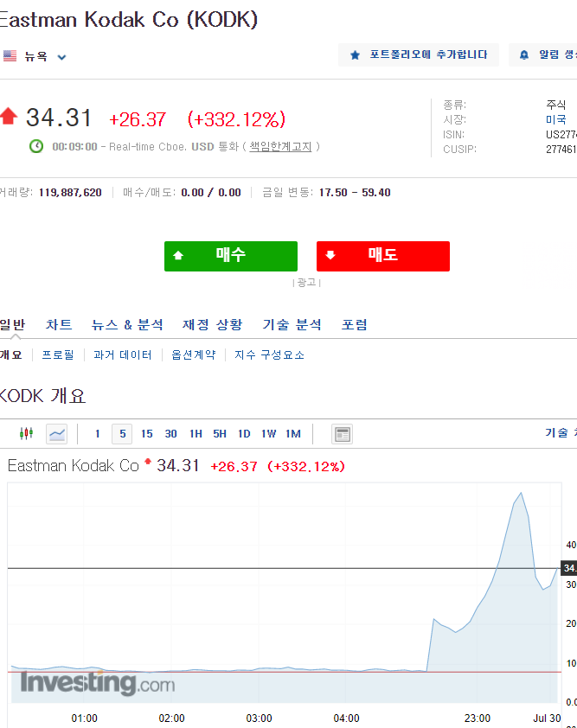Select the 1H chart interval
The image size is (577, 728).
196,434
